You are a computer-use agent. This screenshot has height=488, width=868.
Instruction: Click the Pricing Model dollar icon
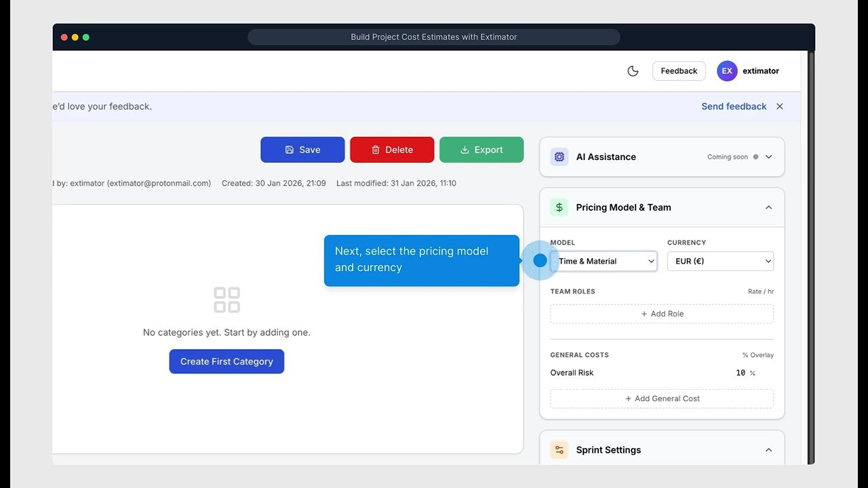(x=559, y=207)
